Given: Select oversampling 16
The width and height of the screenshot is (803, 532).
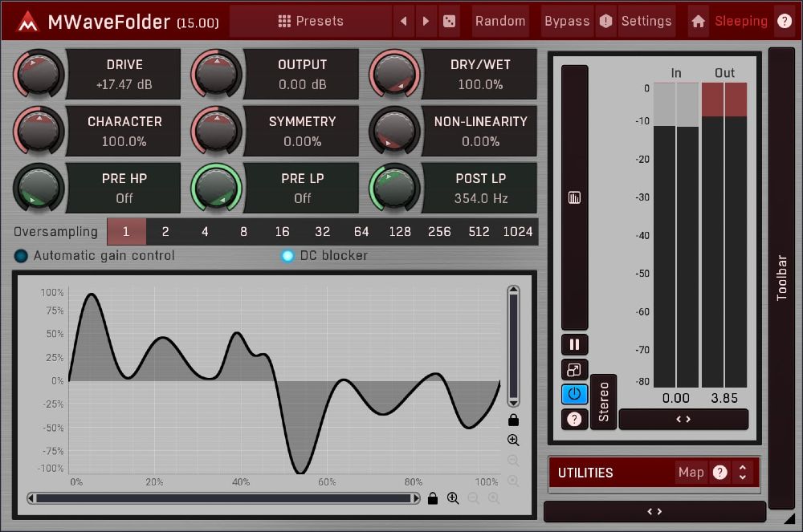Looking at the screenshot, I should pos(282,232).
